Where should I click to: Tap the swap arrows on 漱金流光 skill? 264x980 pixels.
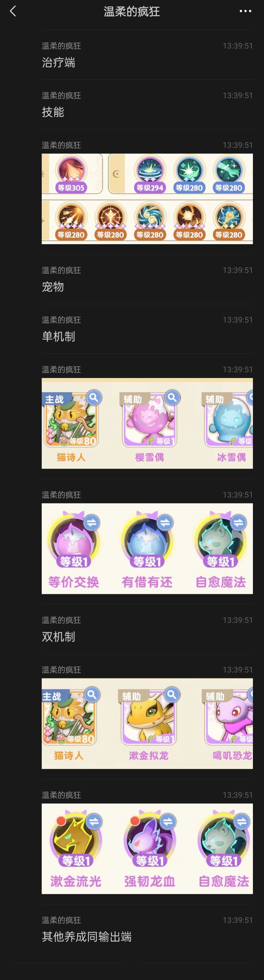point(94,821)
